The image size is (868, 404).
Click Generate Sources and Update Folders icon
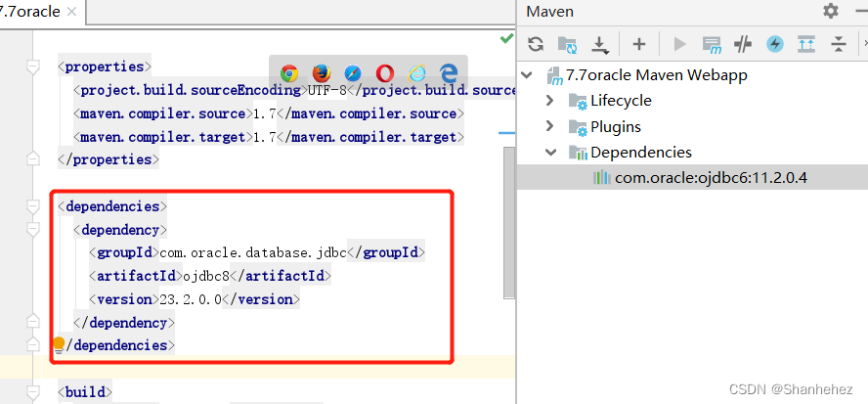point(567,44)
